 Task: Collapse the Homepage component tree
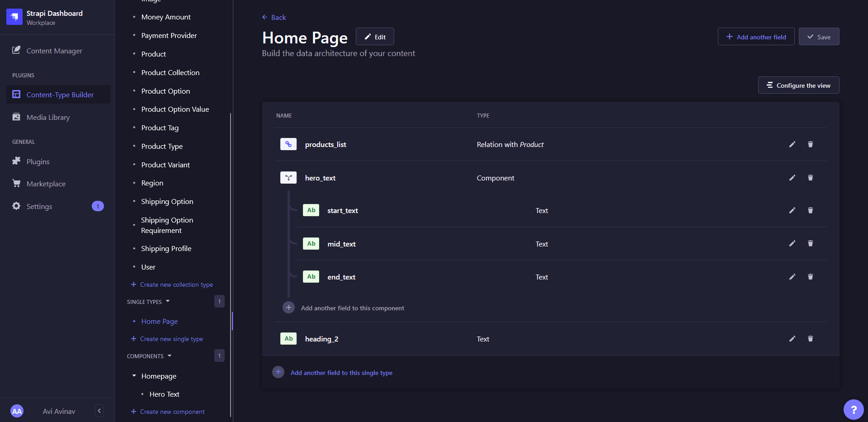click(x=134, y=376)
